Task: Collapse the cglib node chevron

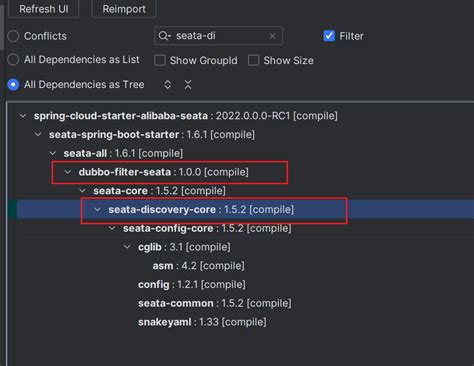Action: [x=127, y=247]
